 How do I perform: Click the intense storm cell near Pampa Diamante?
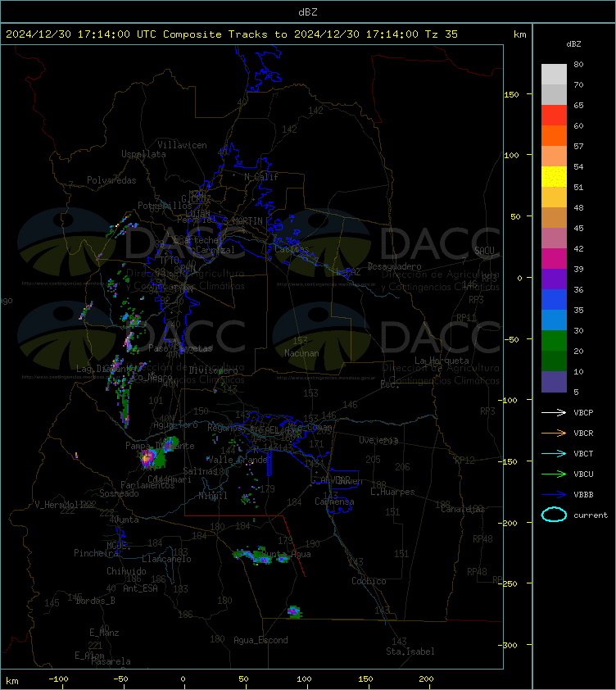tap(147, 457)
